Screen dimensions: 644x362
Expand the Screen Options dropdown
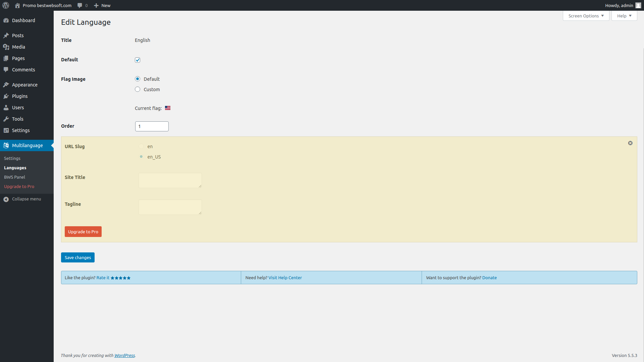pos(586,16)
